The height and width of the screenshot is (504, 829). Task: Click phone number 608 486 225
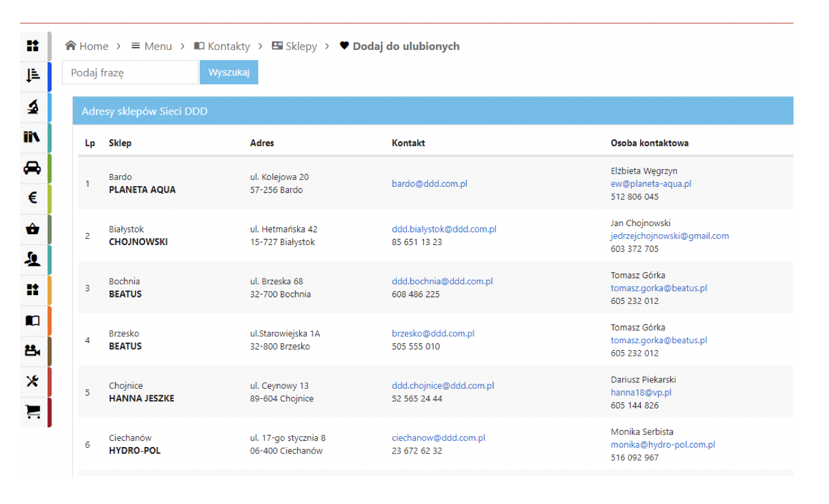[416, 294]
